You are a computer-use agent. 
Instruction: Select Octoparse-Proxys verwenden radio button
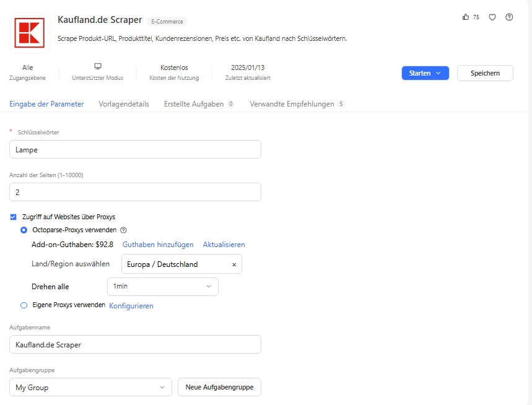click(24, 230)
